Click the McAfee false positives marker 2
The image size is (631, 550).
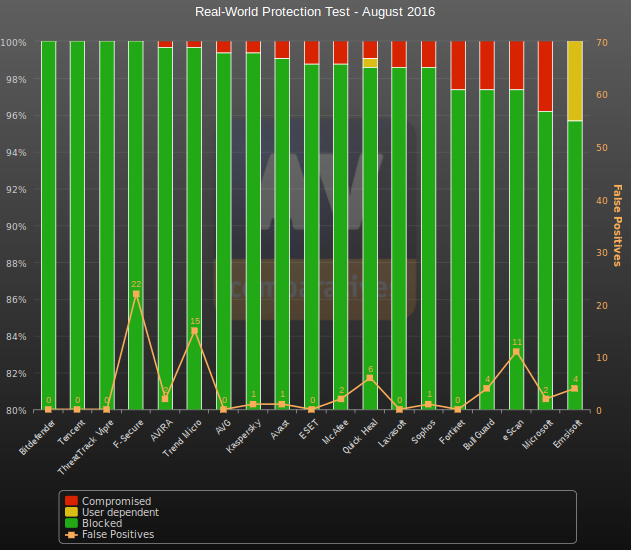[x=341, y=399]
